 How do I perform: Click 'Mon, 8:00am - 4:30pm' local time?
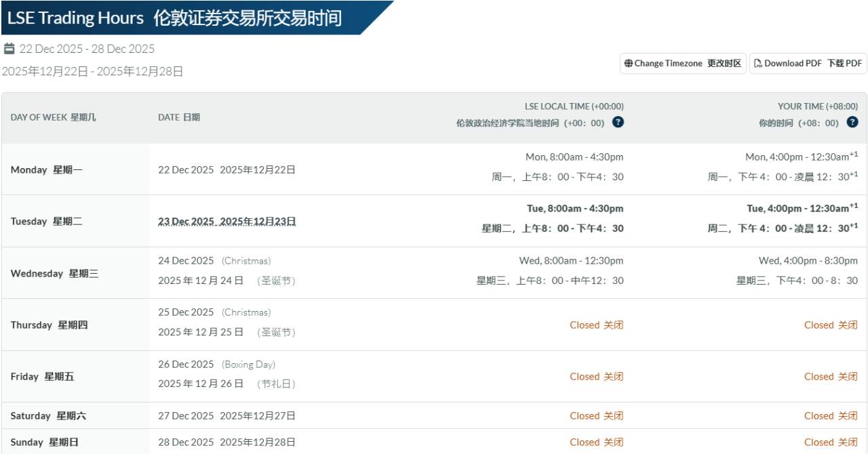tap(574, 157)
